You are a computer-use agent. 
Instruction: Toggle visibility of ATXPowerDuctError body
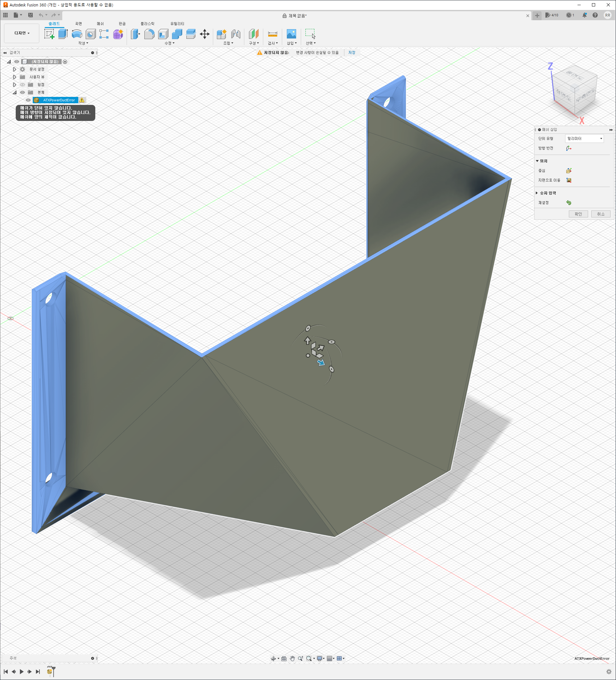[28, 100]
